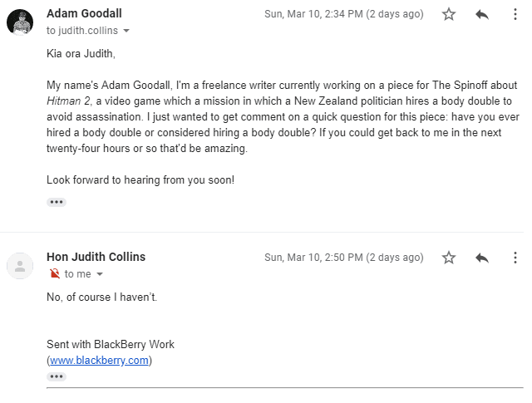Image resolution: width=532 pixels, height=403 pixels.
Task: Open more options for Judith Collins' email
Action: tap(515, 258)
